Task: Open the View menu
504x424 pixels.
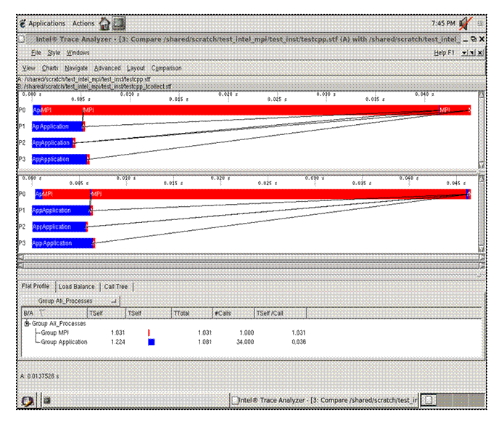Action: (28, 68)
